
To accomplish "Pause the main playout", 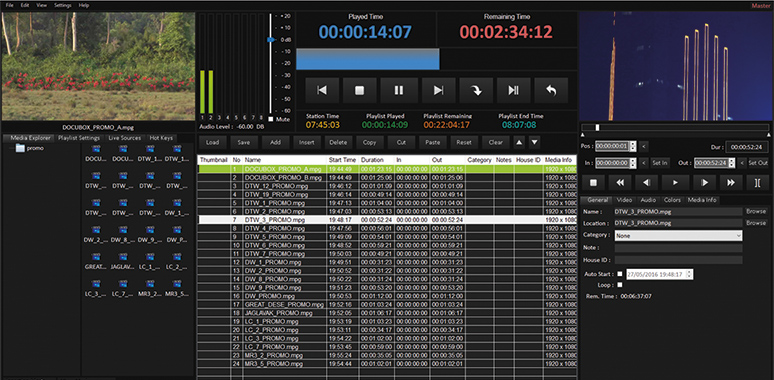I will click(399, 90).
